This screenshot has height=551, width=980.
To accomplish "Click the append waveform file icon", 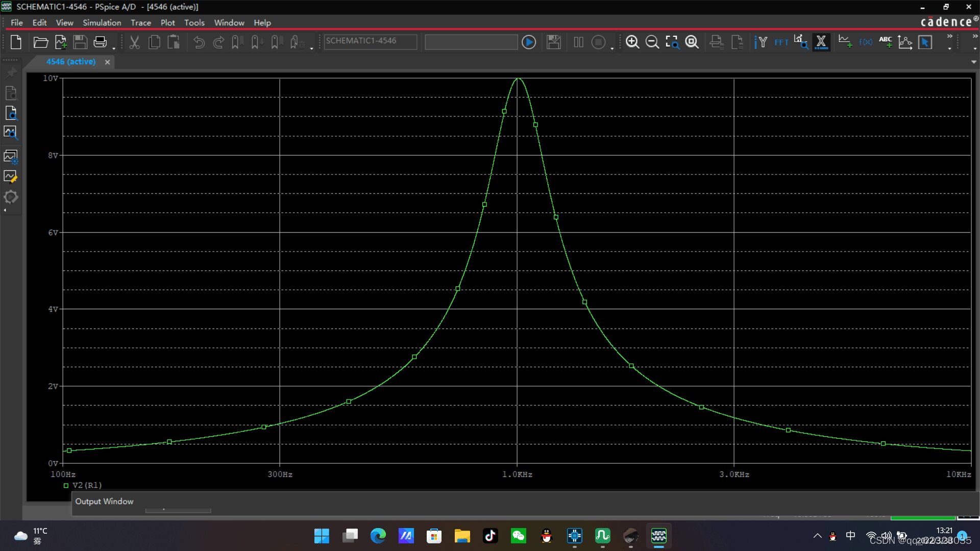I will pyautogui.click(x=61, y=42).
